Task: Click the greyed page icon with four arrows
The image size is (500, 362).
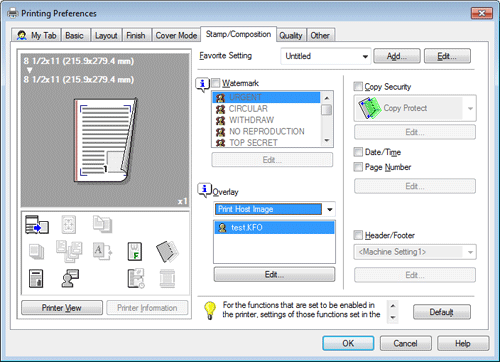Action: click(x=69, y=224)
